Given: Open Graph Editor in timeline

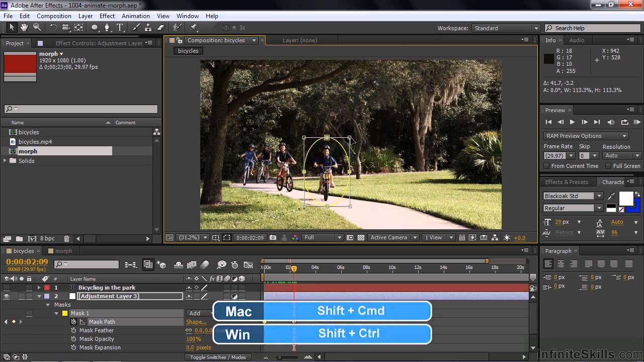Looking at the screenshot, I should click(248, 264).
